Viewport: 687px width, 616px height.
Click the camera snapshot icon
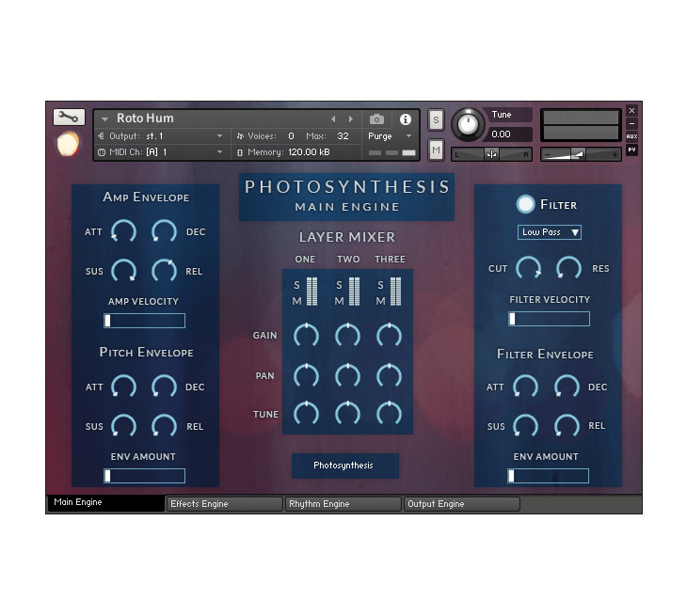tap(376, 119)
